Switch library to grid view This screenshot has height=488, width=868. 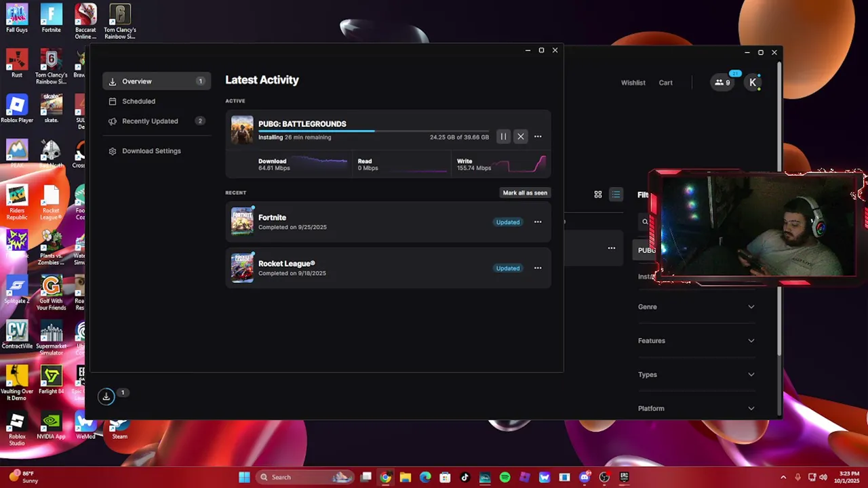pos(598,195)
